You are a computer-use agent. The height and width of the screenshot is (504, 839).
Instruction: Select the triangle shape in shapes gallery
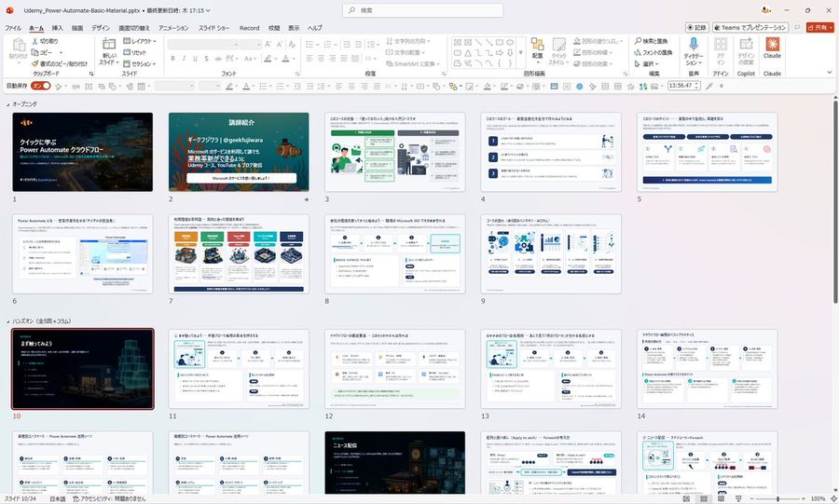(x=468, y=52)
